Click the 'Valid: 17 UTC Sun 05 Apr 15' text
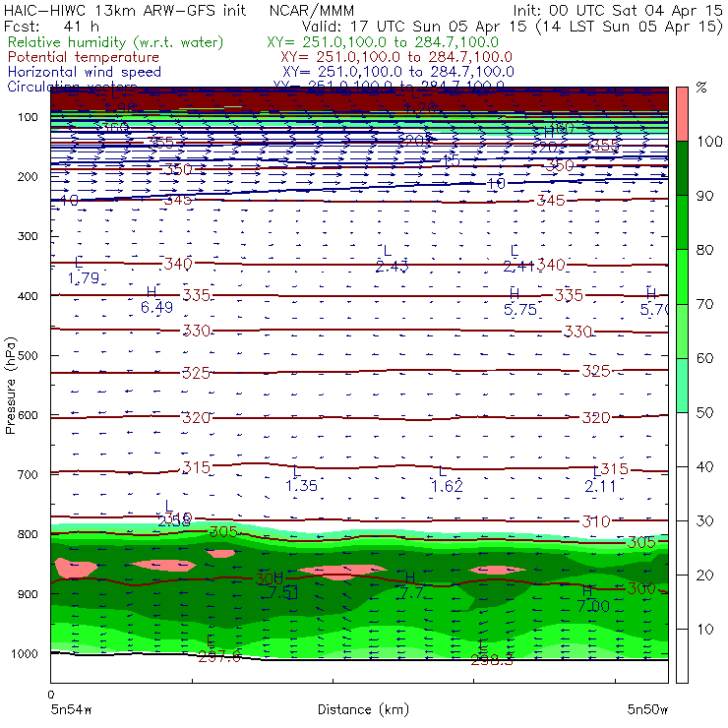Image resolution: width=728 pixels, height=728 pixels. [414, 26]
